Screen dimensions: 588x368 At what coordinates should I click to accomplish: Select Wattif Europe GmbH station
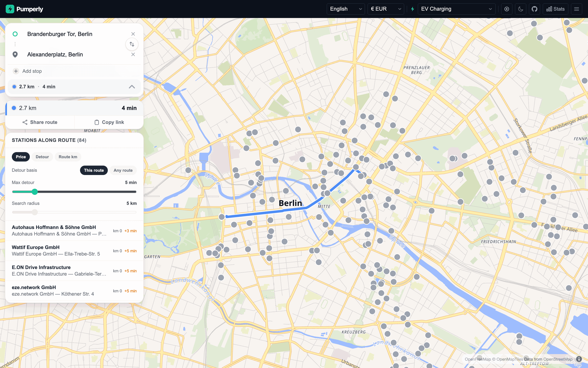pyautogui.click(x=74, y=251)
